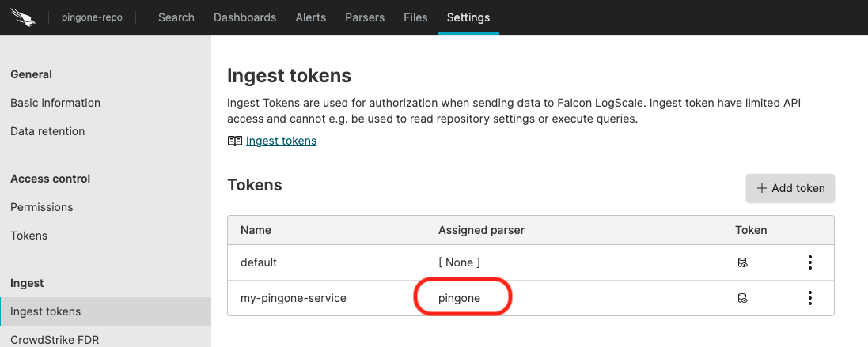Open more options for default token
Screen dimensions: 868x347
[809, 262]
